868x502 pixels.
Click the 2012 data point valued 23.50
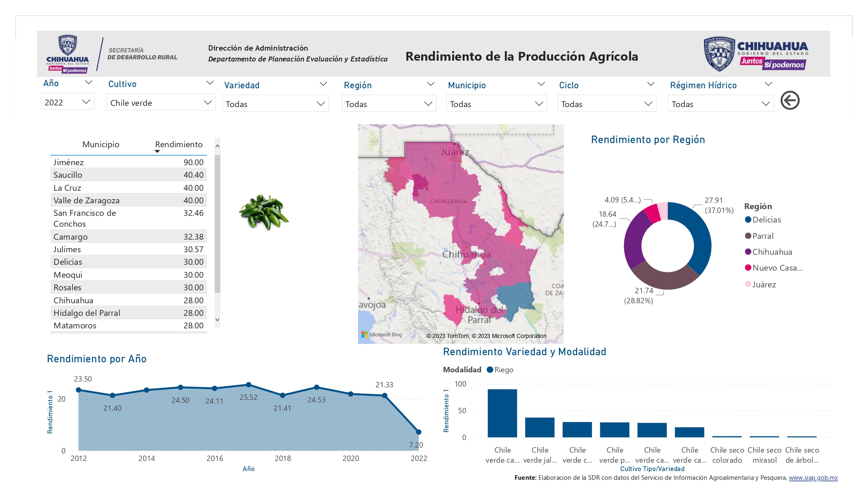tap(79, 390)
